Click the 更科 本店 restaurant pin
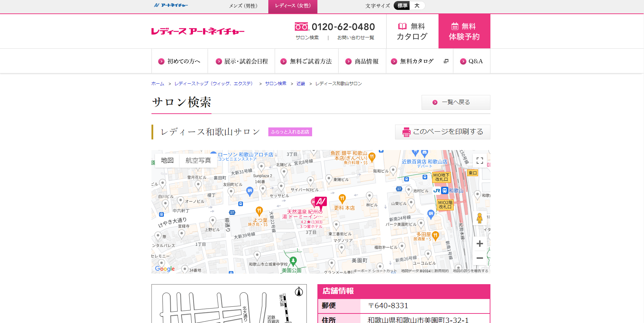 tap(342, 199)
